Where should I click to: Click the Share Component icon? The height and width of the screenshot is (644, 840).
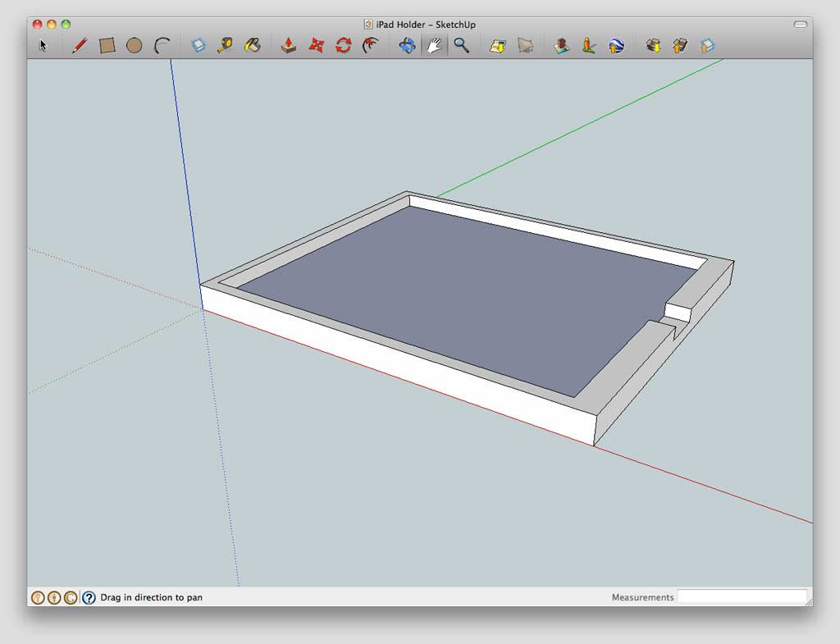coord(707,46)
